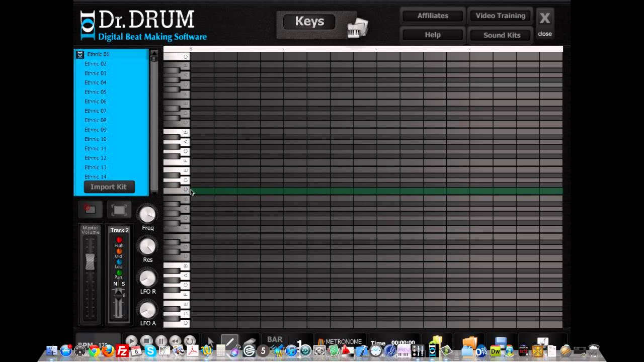644x362 pixels.
Task: Open the Trash in the Dock
Action: (x=594, y=350)
